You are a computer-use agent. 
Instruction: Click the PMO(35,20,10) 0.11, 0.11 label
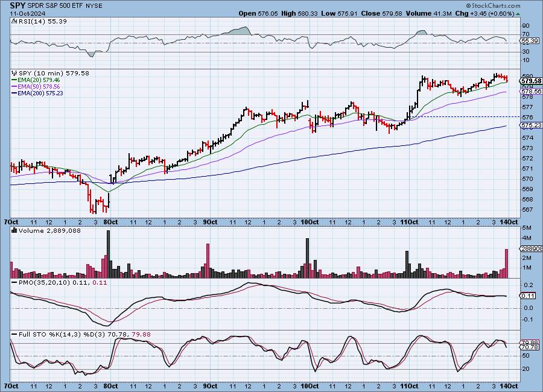click(x=63, y=283)
